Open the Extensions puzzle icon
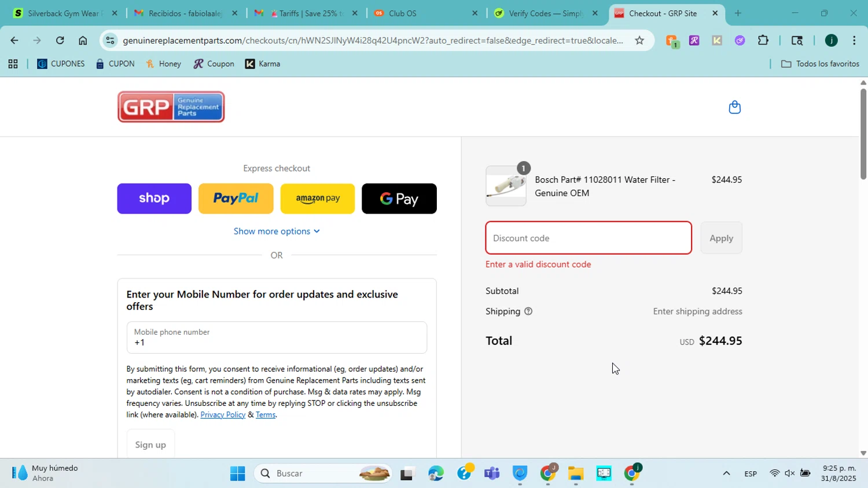This screenshot has width=868, height=488. click(763, 41)
